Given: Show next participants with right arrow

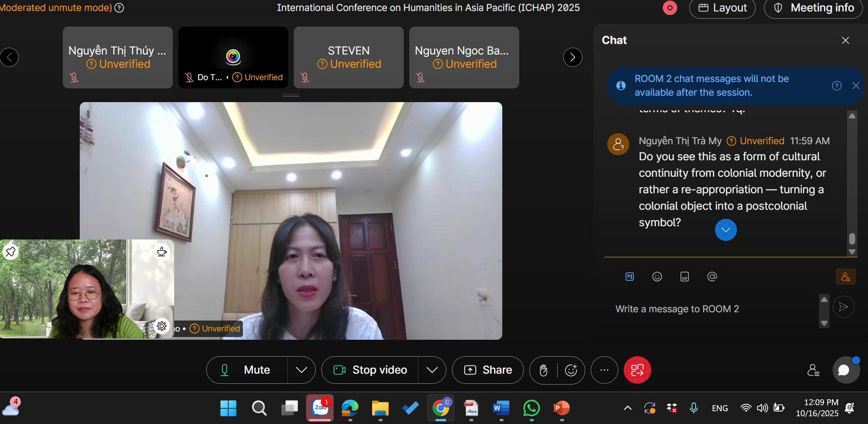Looking at the screenshot, I should [572, 57].
